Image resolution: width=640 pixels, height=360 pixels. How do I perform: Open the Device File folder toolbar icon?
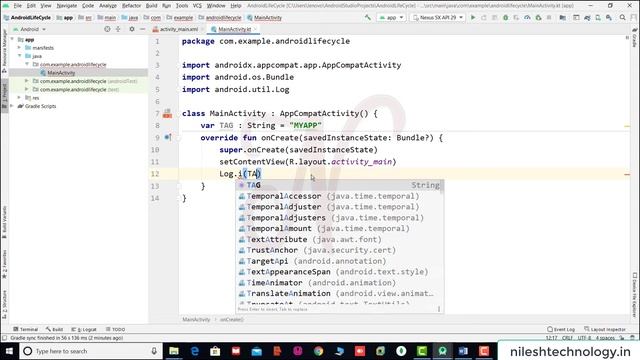pyautogui.click(x=562, y=18)
